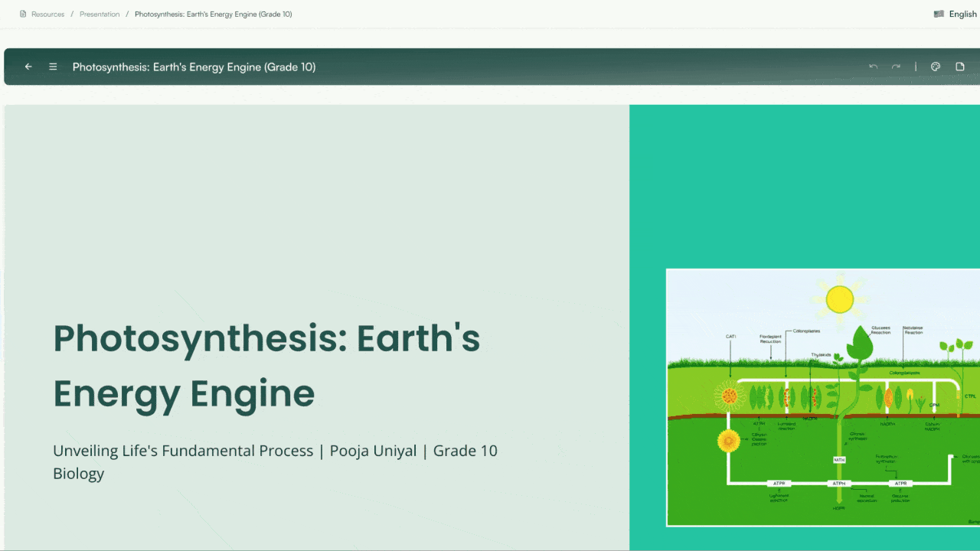This screenshot has width=980, height=551.
Task: Toggle the palette to change slide colors
Action: [935, 67]
